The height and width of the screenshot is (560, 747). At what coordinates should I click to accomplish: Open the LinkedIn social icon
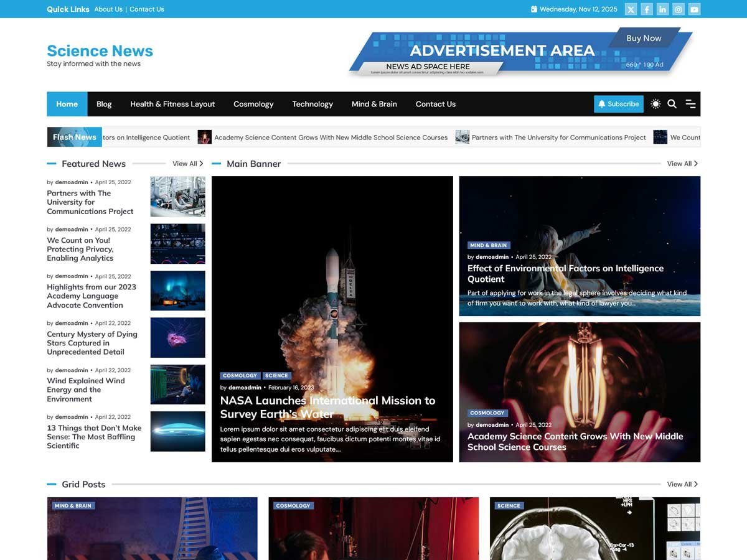click(662, 9)
